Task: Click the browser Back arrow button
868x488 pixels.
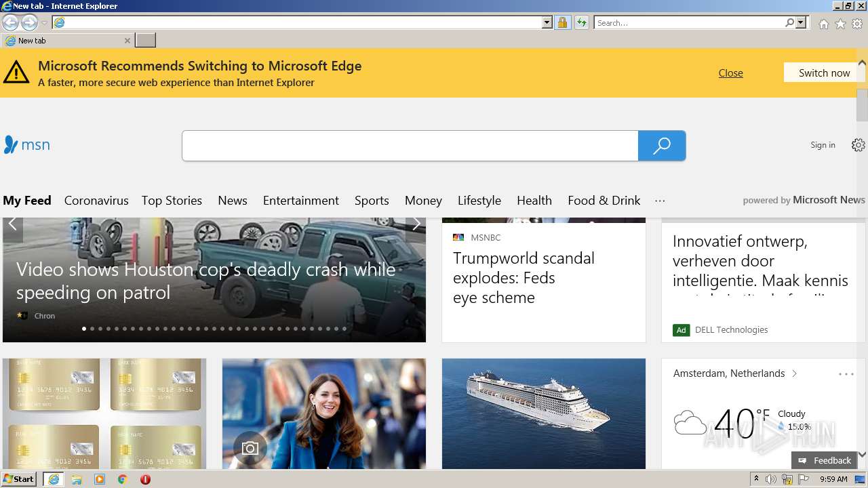Action: tap(10, 23)
